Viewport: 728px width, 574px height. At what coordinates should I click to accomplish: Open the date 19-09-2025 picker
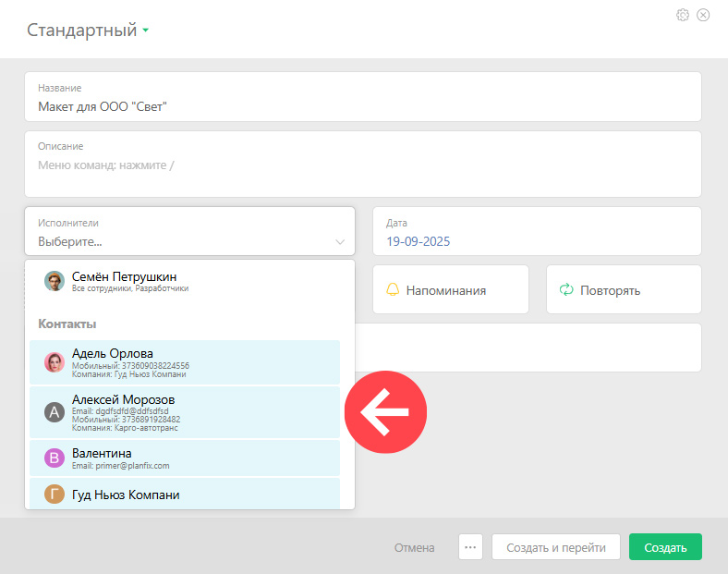pos(419,241)
